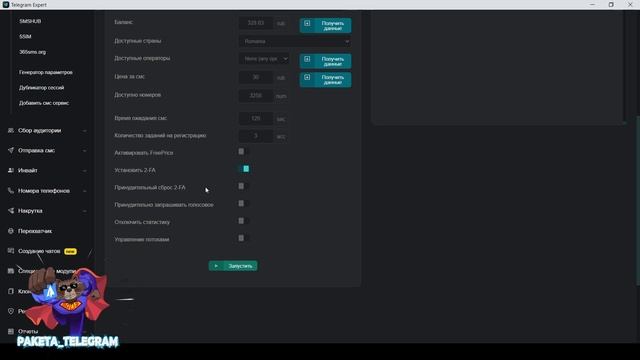Click the Сбор аудитории sidebar icon
The width and height of the screenshot is (640, 360).
(x=11, y=130)
